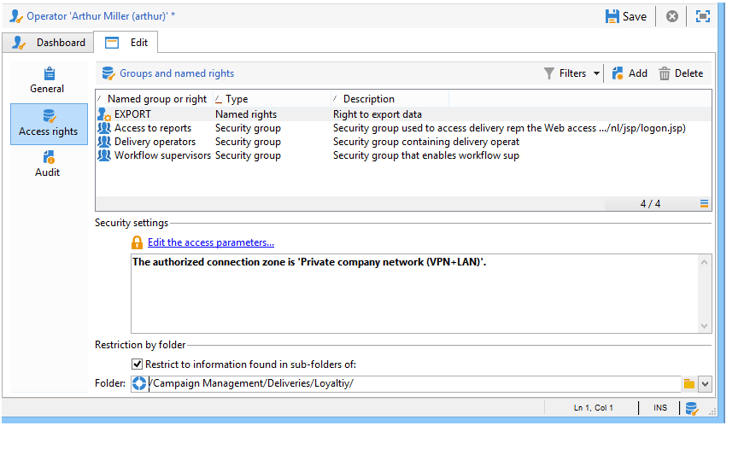Click the circular cancel icon beside Save
The image size is (750, 449).
[x=672, y=16]
